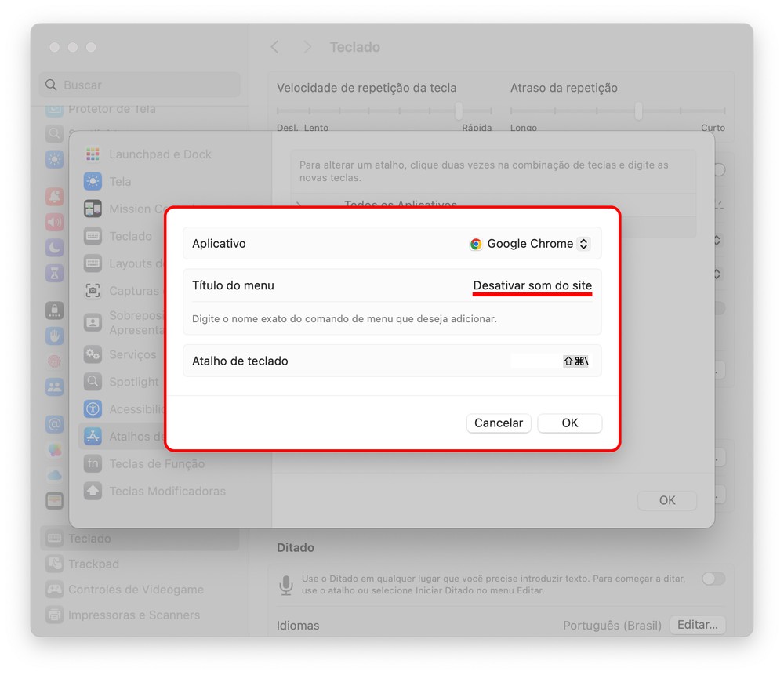784x675 pixels.
Task: Click the Trackpad icon in sidebar
Action: coord(54,564)
